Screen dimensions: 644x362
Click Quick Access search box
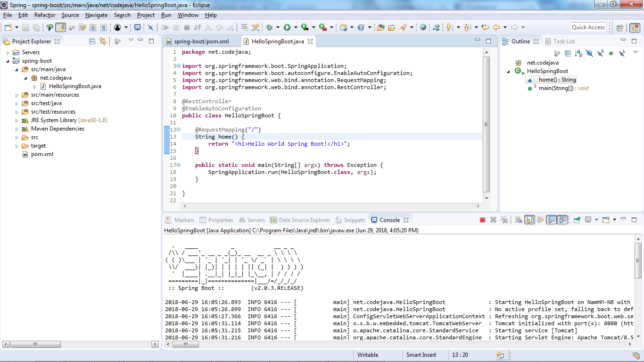pyautogui.click(x=588, y=27)
